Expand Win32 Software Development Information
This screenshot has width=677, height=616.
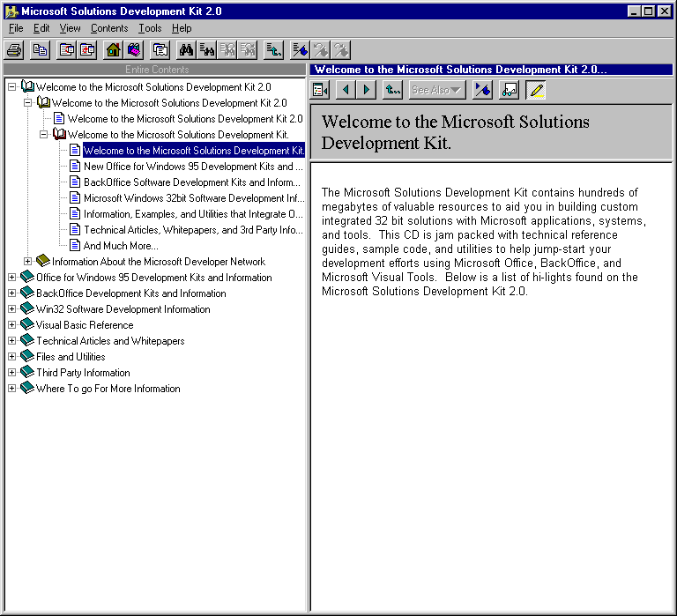pos(12,309)
